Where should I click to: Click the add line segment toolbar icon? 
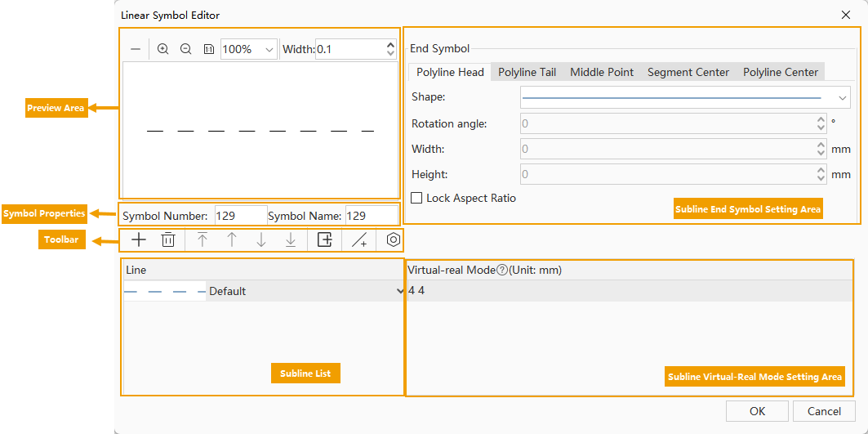coord(359,239)
